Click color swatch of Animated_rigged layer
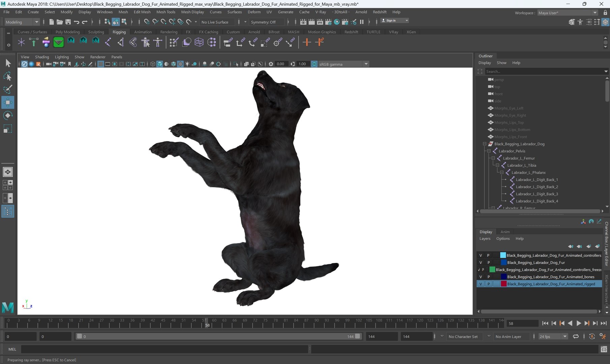The image size is (610, 364). pyautogui.click(x=503, y=284)
